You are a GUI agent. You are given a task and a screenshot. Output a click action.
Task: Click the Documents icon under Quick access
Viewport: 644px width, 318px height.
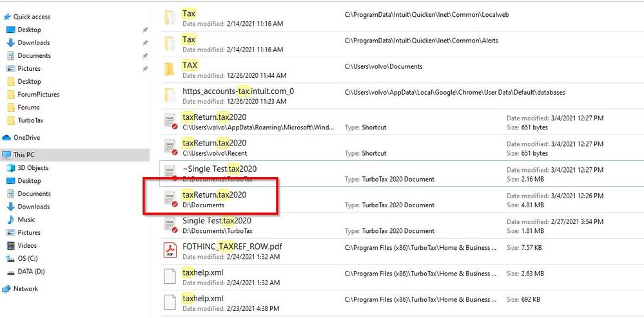(11, 56)
